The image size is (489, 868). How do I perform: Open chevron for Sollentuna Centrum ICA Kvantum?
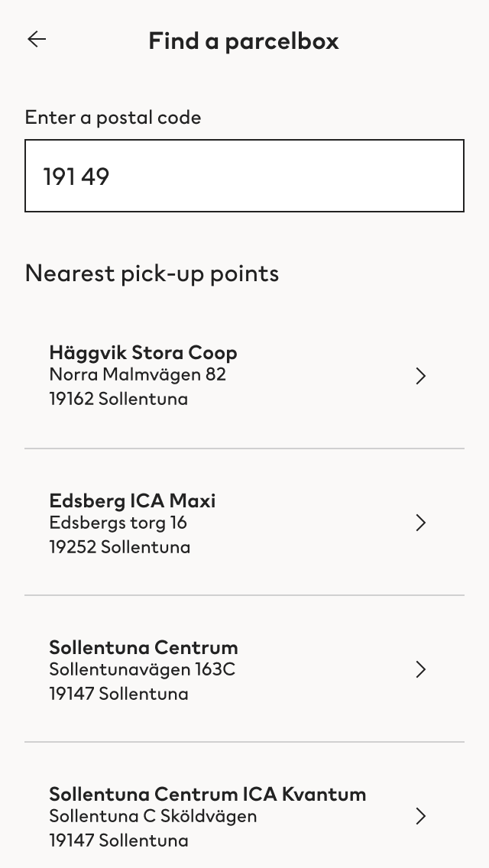tap(421, 816)
